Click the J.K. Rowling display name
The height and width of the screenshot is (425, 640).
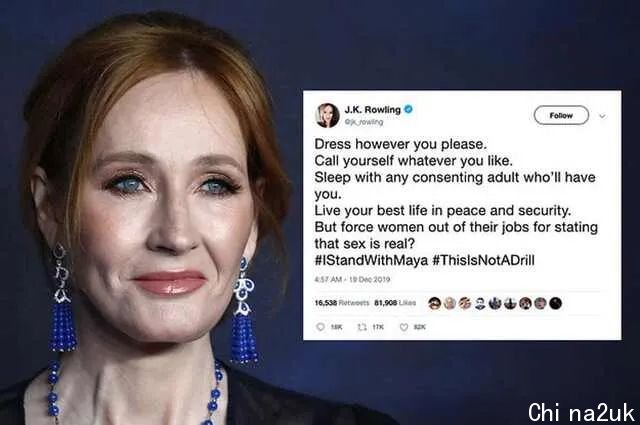(x=372, y=109)
